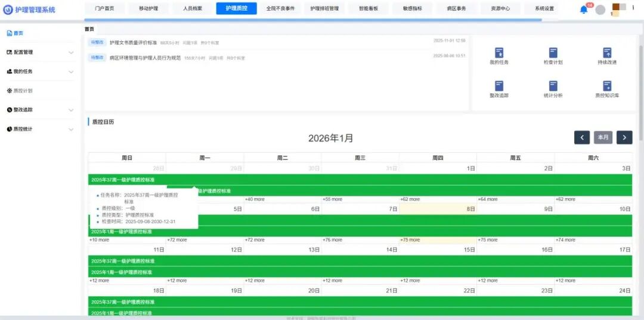Open the 统计分析 shortcut icon

click(553, 87)
